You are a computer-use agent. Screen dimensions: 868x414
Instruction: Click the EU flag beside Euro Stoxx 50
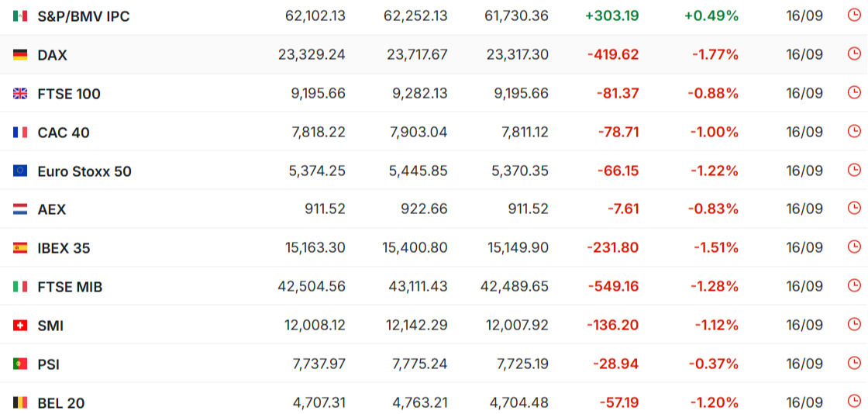pos(20,171)
